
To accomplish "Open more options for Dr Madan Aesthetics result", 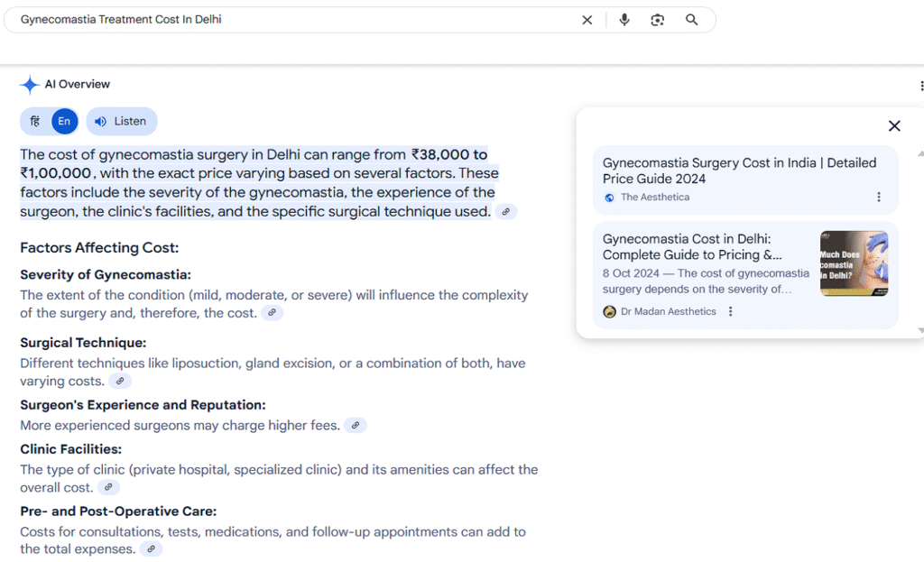I will point(730,311).
